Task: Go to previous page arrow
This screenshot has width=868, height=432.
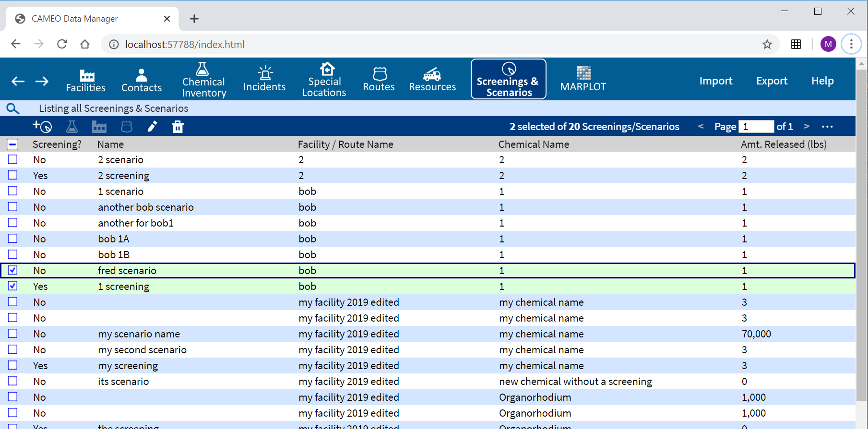Action: [x=701, y=126]
